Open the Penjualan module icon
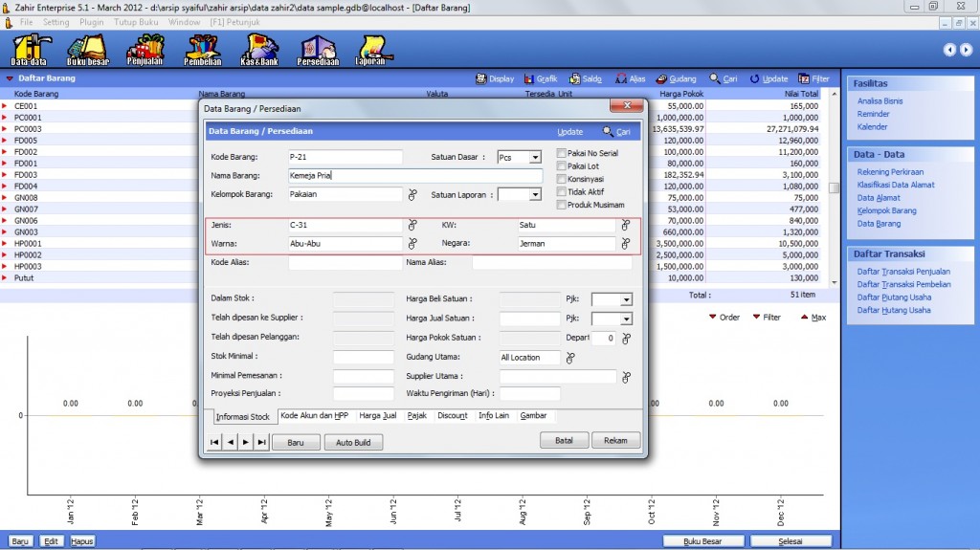Image resolution: width=980 pixels, height=550 pixels. click(x=145, y=50)
